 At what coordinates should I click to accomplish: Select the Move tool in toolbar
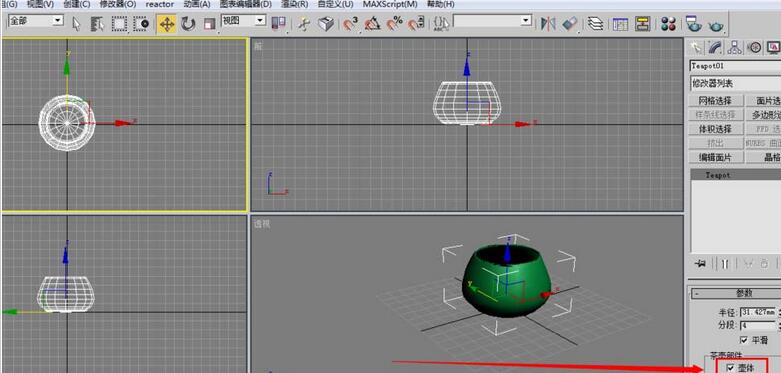[166, 23]
